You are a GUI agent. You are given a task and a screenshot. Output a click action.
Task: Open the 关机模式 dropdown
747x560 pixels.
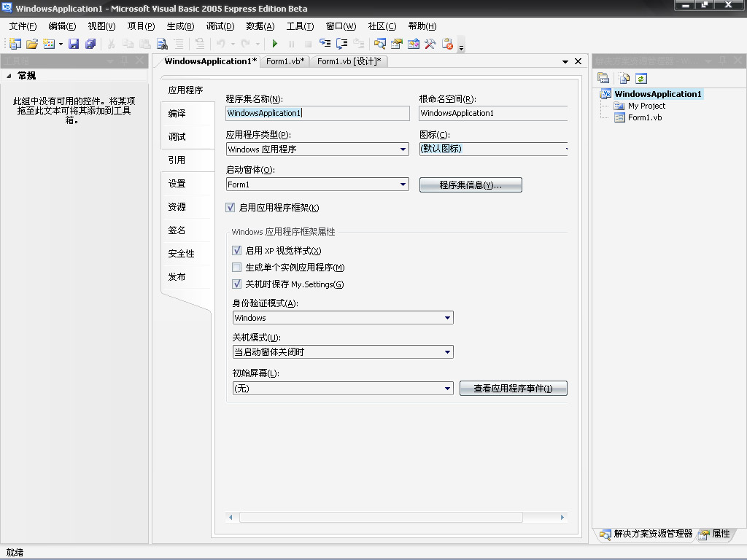(x=447, y=352)
